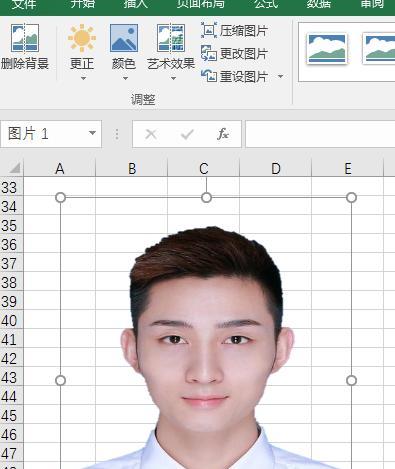Select row 40 header
Image resolution: width=395 pixels, height=469 pixels.
pyautogui.click(x=9, y=321)
